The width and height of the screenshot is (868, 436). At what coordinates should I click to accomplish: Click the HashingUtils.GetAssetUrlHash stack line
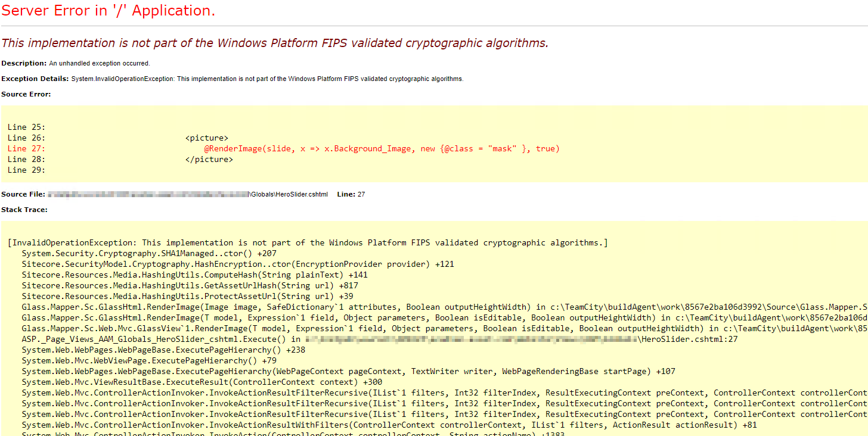190,285
